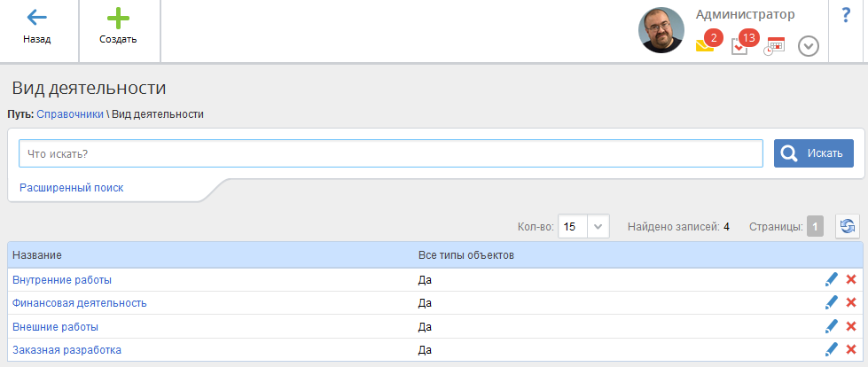Expand the user menu chevron circle
Viewport: 868px width, 367px height.
[x=809, y=46]
